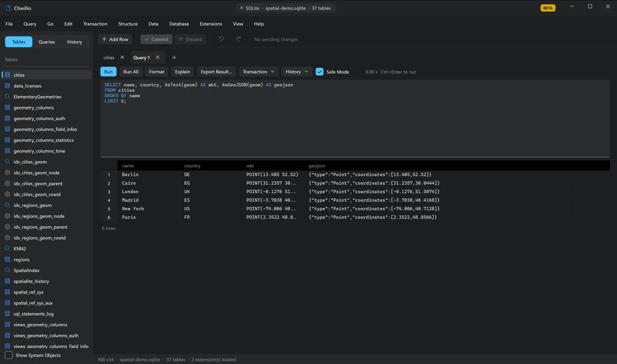Click the undo arrow icon

[221, 39]
